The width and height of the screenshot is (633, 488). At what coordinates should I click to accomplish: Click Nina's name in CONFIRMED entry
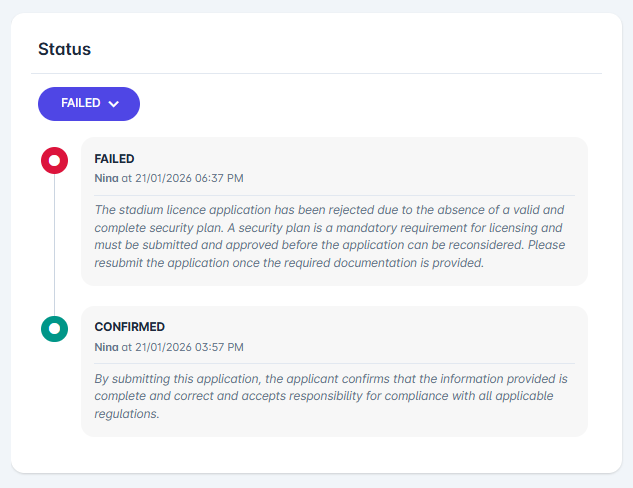tap(106, 347)
